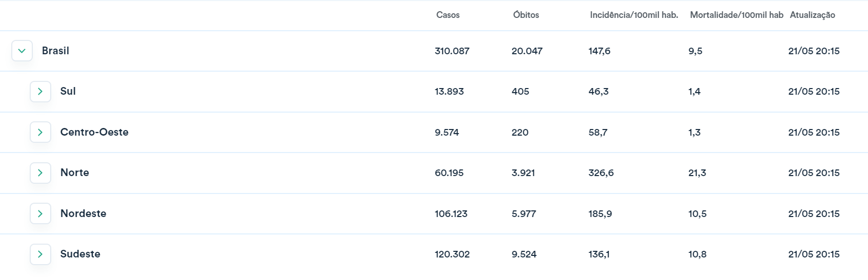Select the Incidência/100mil hab. column header
This screenshot has height=280, width=868.
pyautogui.click(x=634, y=15)
